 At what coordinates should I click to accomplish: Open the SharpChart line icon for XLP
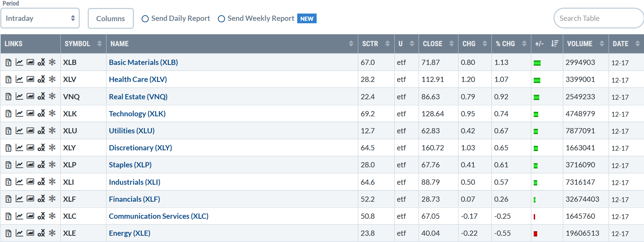point(19,165)
